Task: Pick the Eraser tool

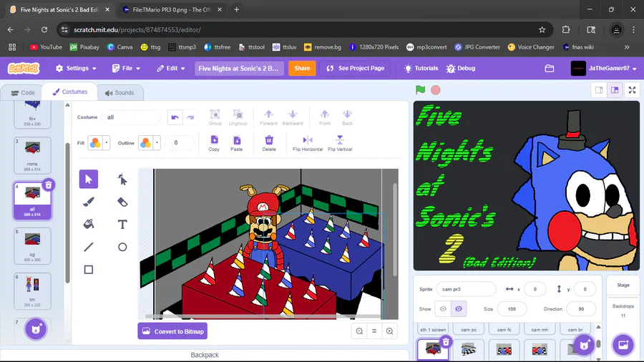Action: click(122, 202)
